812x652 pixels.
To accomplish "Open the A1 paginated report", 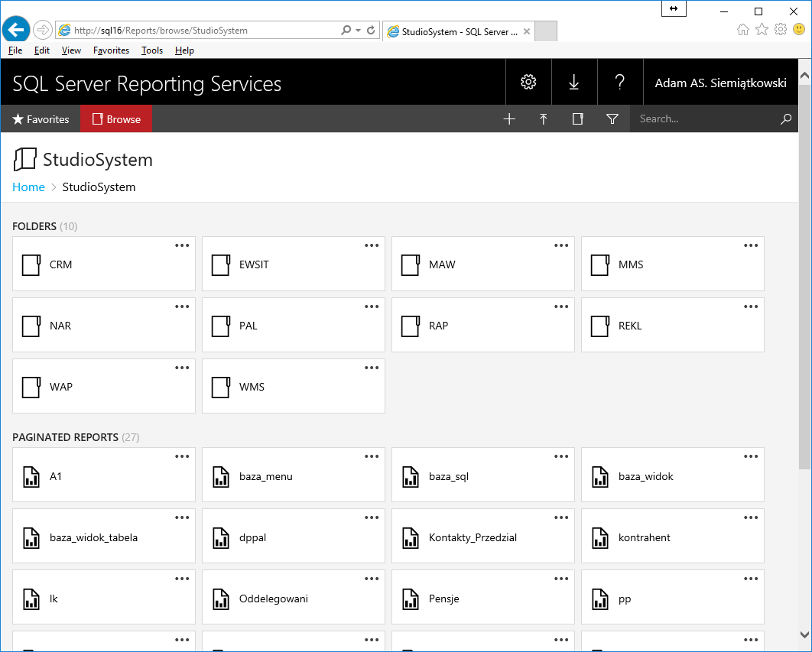I will 103,475.
